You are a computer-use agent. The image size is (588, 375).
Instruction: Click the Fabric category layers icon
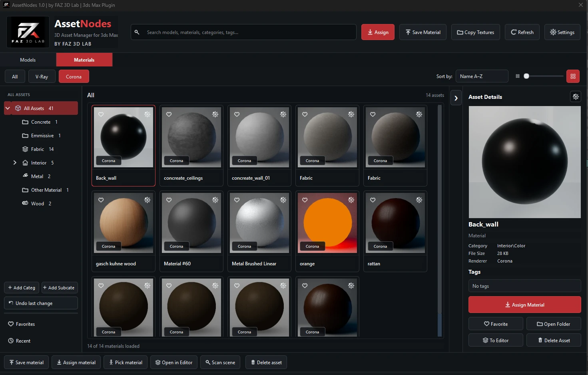click(25, 149)
